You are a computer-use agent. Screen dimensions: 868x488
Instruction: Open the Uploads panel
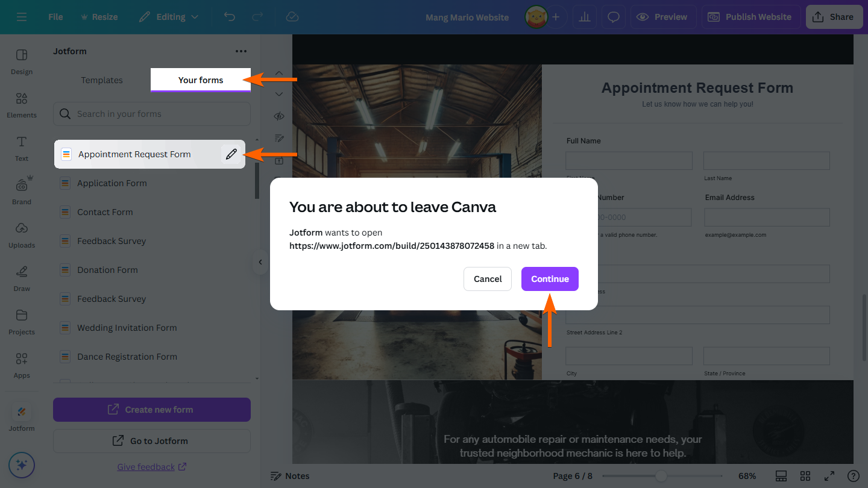pos(22,234)
